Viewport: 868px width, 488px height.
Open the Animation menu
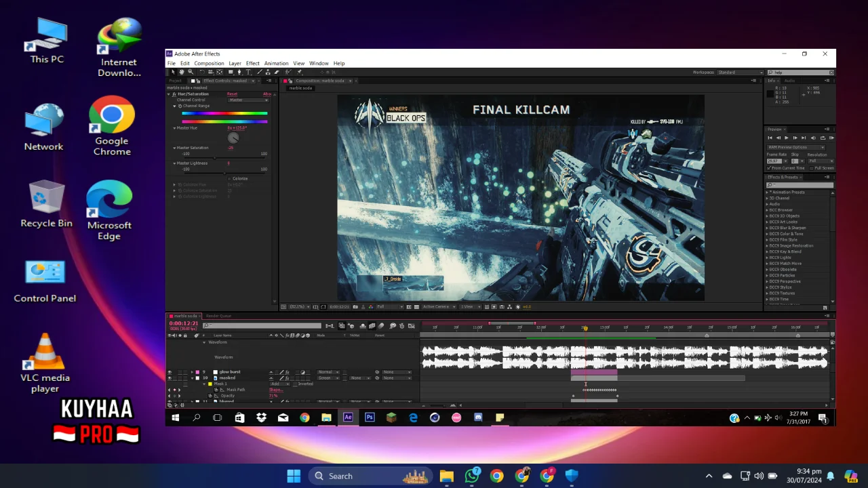coord(276,63)
